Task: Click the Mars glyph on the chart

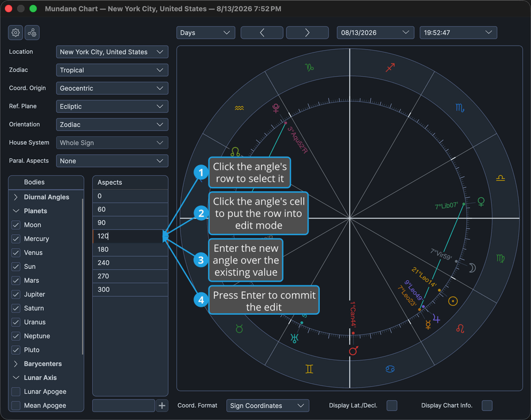Action: pyautogui.click(x=353, y=351)
